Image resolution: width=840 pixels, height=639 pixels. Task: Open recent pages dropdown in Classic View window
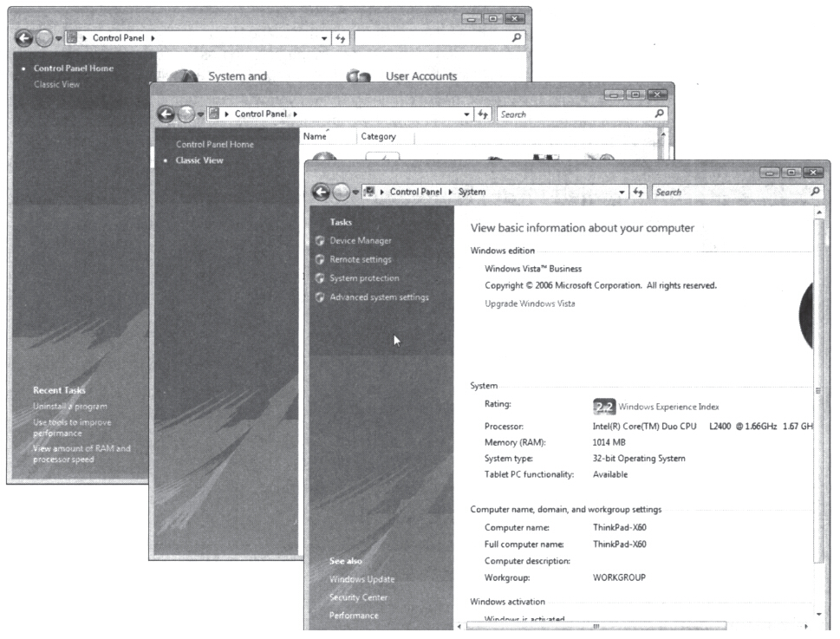pyautogui.click(x=200, y=114)
